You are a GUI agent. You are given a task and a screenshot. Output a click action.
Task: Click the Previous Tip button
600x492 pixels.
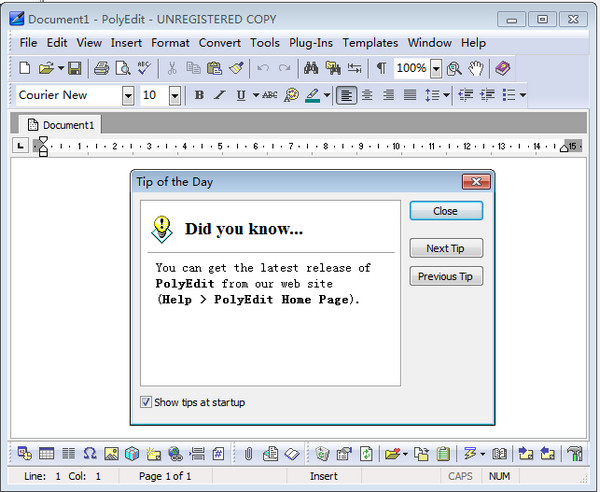point(446,276)
